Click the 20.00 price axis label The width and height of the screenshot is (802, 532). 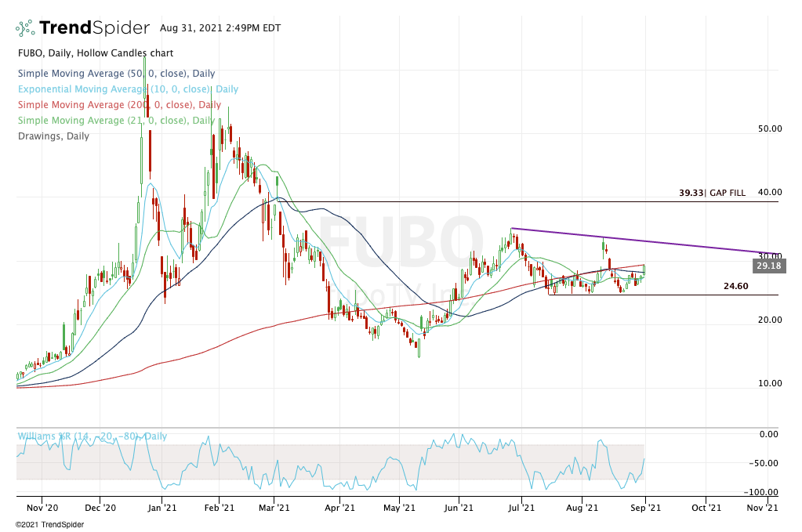pyautogui.click(x=770, y=320)
